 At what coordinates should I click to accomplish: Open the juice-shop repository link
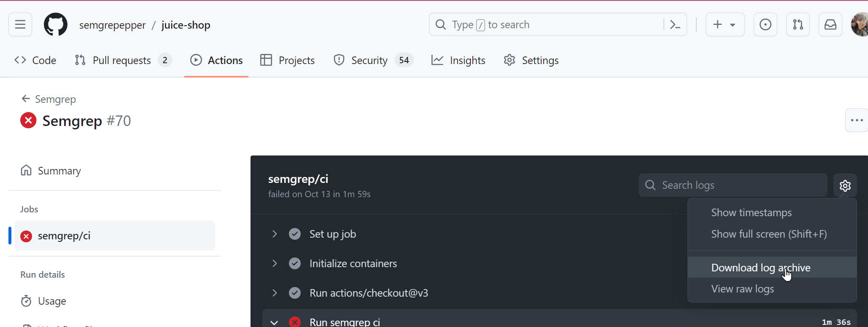coord(186,25)
